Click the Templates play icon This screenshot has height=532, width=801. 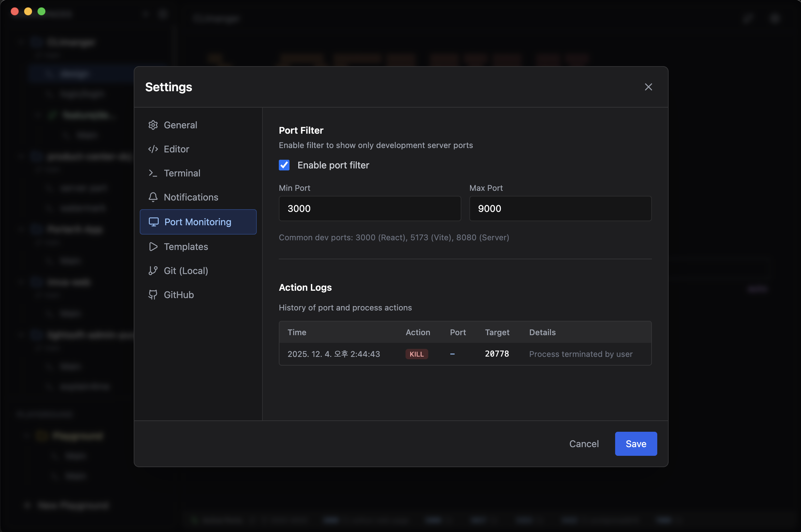[153, 247]
